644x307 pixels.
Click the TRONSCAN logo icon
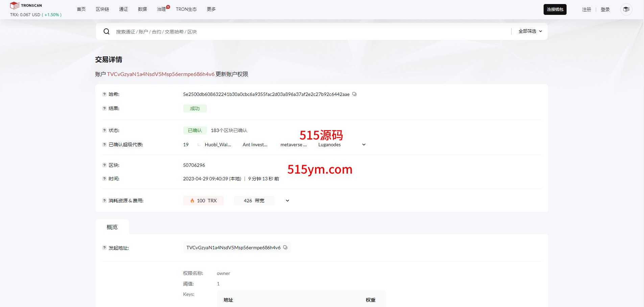pos(15,5)
